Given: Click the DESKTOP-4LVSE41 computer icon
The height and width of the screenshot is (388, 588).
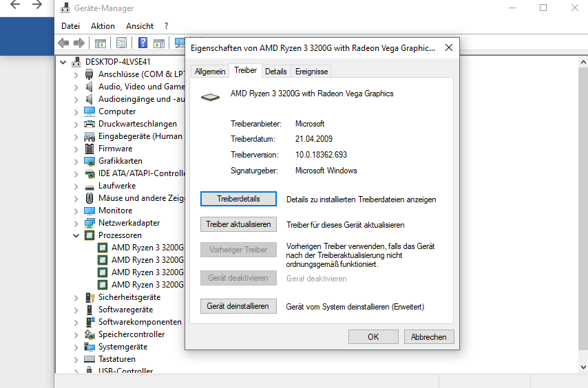Looking at the screenshot, I should tap(76, 62).
